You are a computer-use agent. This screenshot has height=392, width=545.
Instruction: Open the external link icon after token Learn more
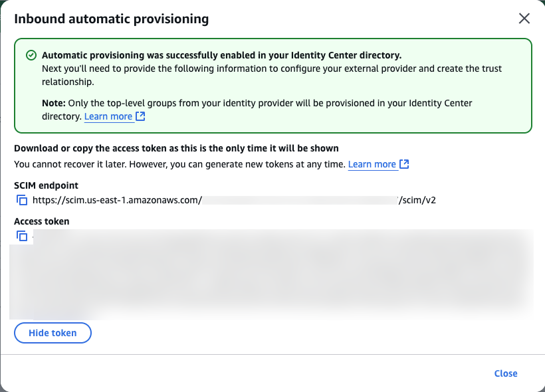(403, 163)
